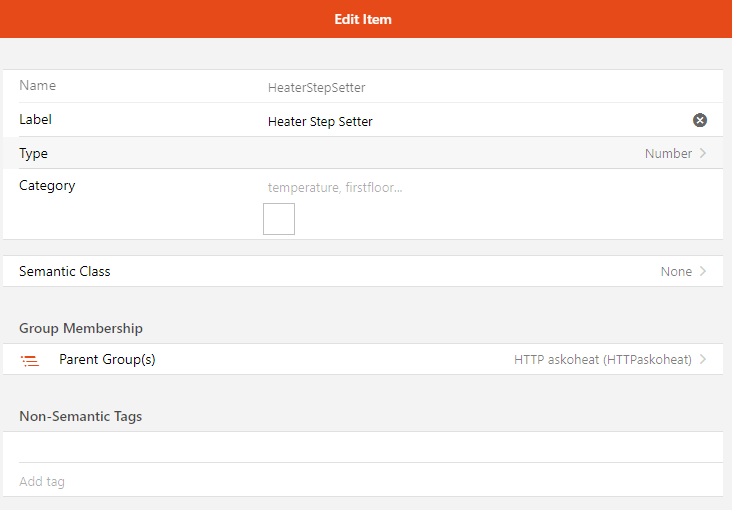The width and height of the screenshot is (732, 510).
Task: Click the Non-Semantic Tags heading
Action: click(80, 416)
